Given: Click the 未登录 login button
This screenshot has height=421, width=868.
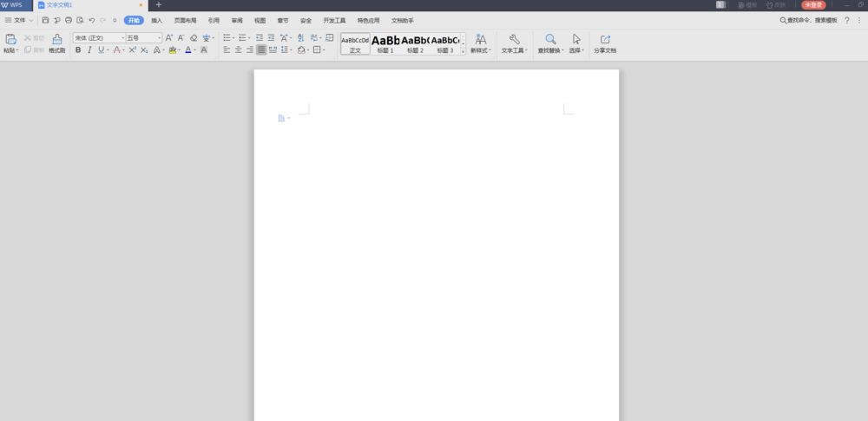Looking at the screenshot, I should pyautogui.click(x=813, y=5).
